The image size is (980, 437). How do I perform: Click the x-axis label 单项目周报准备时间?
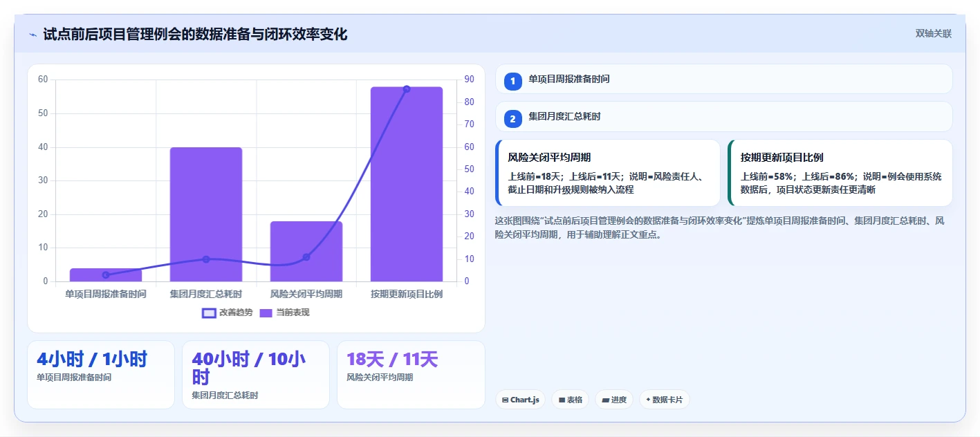tap(106, 294)
